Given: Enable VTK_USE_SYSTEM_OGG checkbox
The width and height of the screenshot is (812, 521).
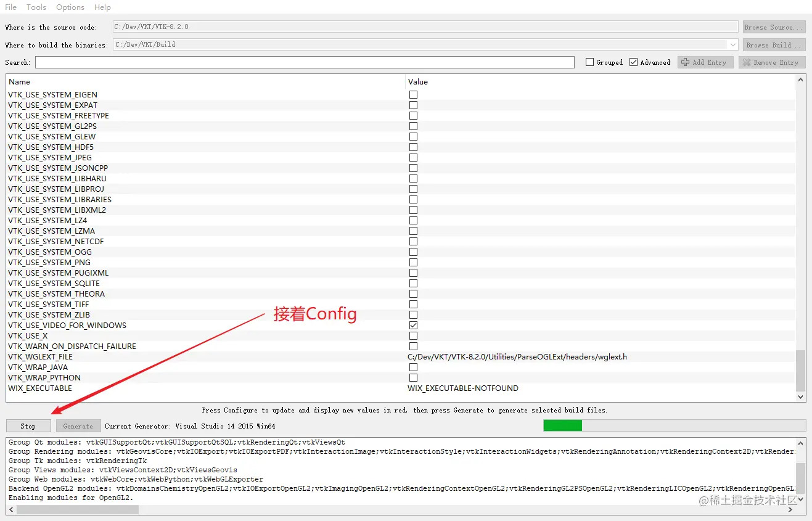Looking at the screenshot, I should (413, 252).
